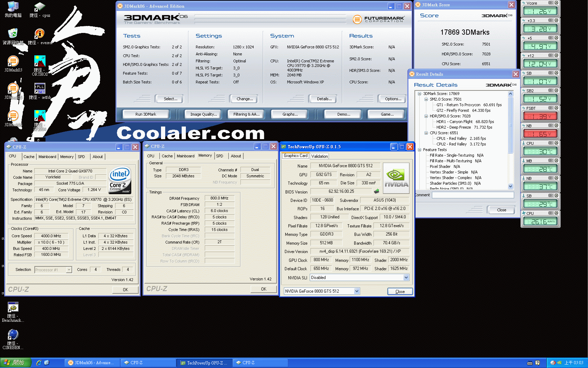
Task: Collapse the CPU Score tree node
Action: click(426, 133)
